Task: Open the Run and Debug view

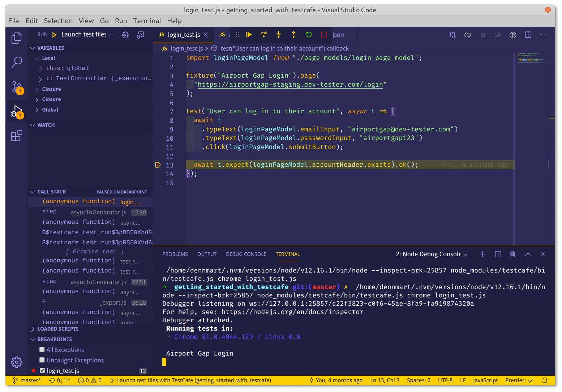Action: coord(17,112)
